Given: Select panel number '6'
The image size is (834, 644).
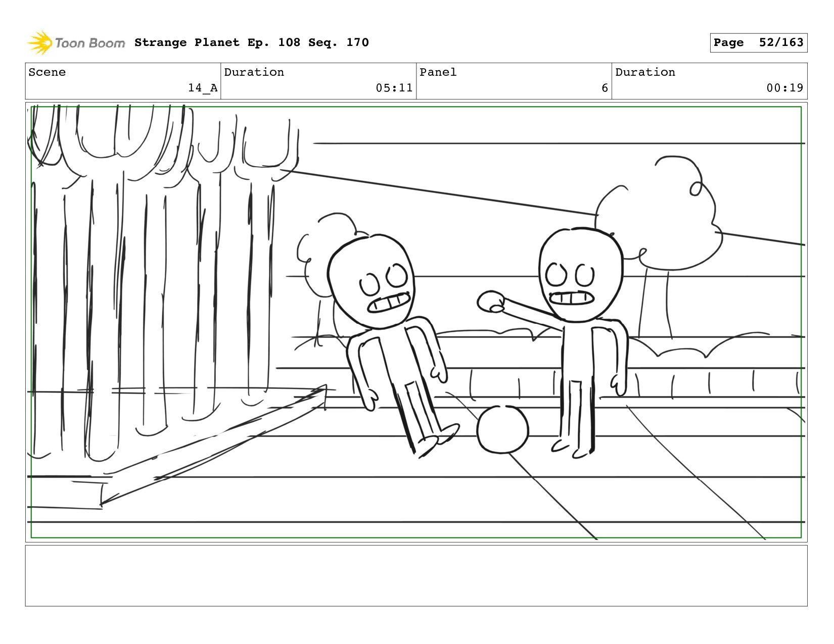Looking at the screenshot, I should [x=605, y=88].
